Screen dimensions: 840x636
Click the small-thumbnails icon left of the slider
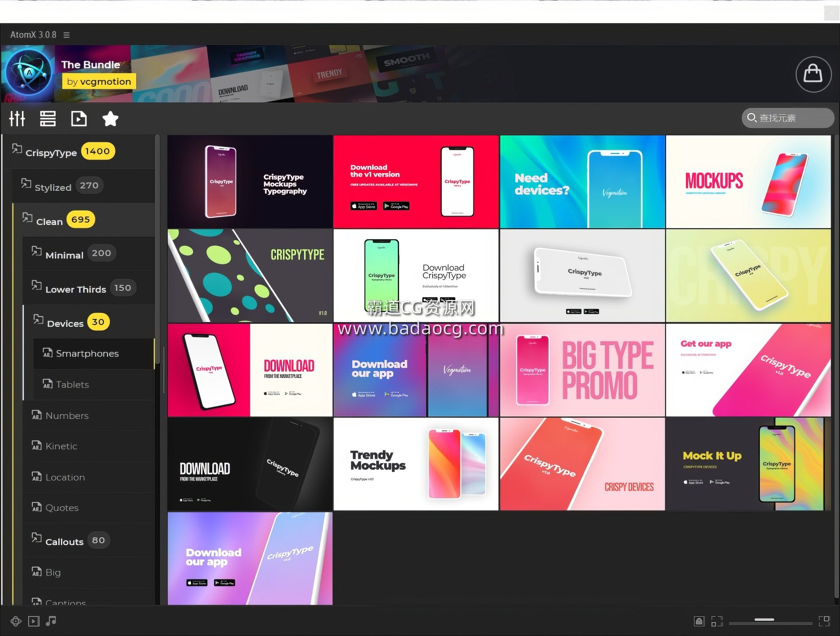pyautogui.click(x=717, y=621)
